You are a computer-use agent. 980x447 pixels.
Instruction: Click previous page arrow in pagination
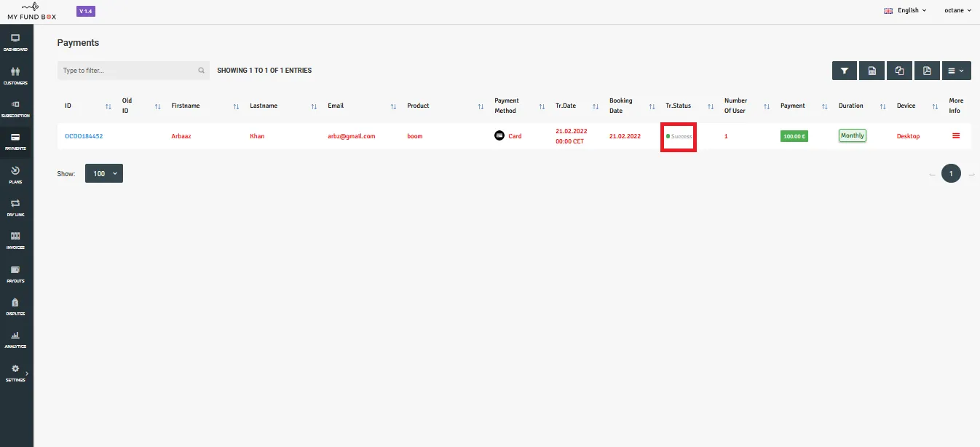(932, 174)
